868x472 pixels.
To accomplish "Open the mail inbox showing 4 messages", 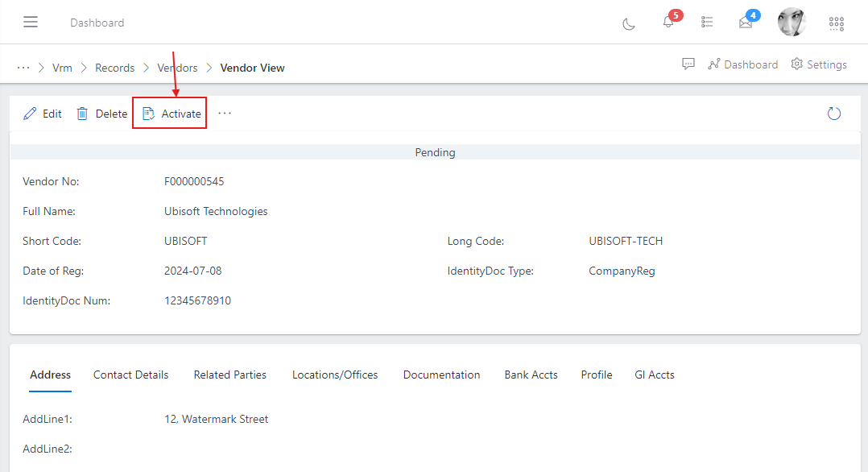I will point(747,23).
